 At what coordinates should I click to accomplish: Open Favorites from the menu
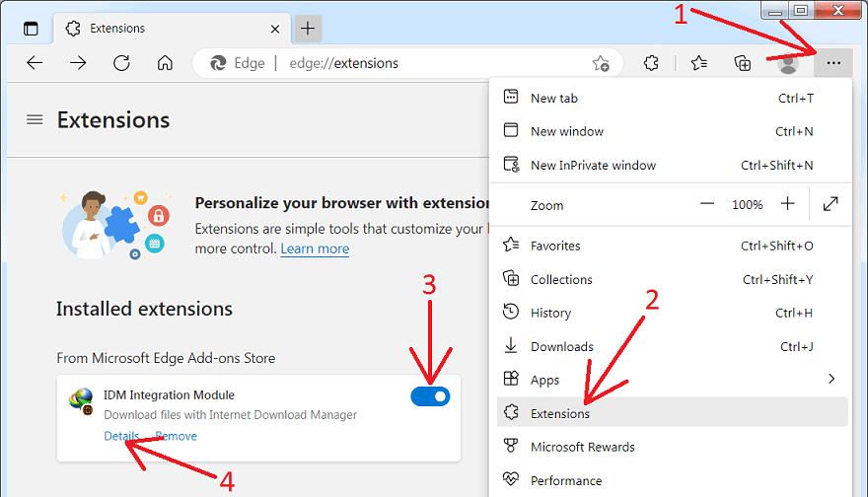coord(671,246)
